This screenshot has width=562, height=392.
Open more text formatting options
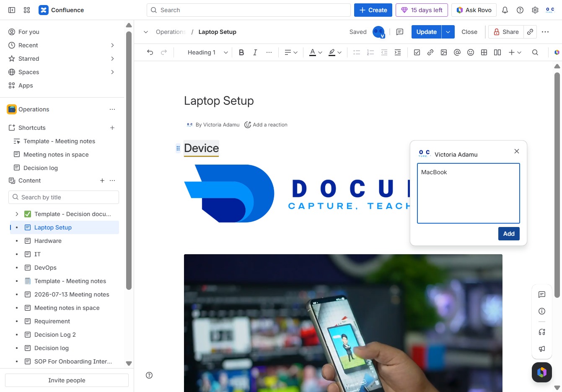(x=269, y=52)
